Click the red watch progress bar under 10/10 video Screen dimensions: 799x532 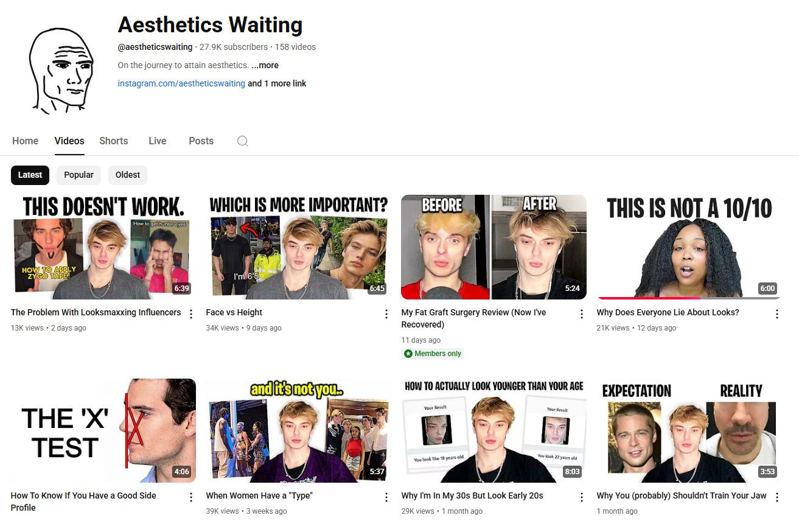pos(649,298)
